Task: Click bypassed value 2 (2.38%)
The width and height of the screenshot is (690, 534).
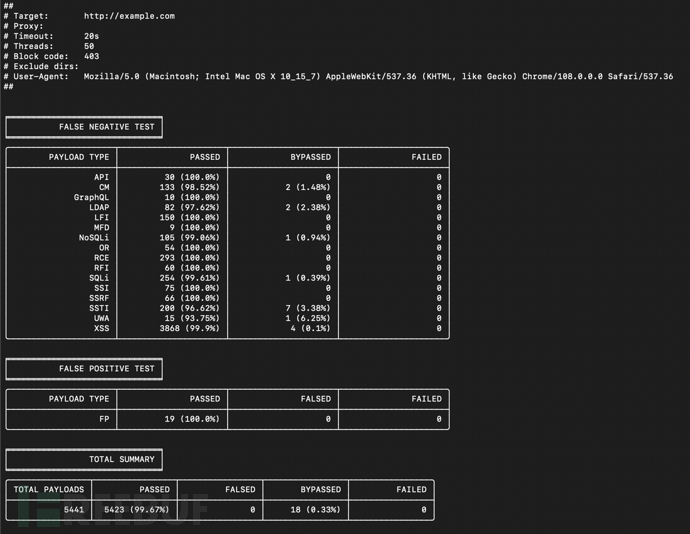Action: point(308,208)
